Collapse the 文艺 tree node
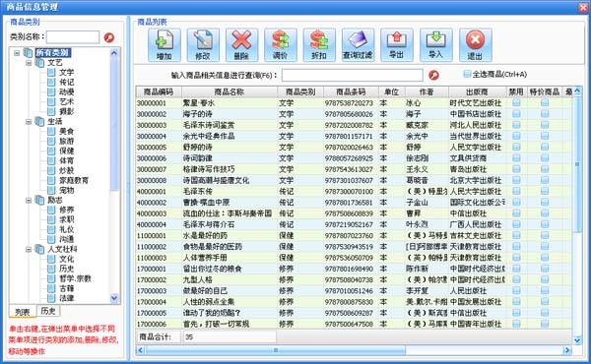 [x=29, y=63]
